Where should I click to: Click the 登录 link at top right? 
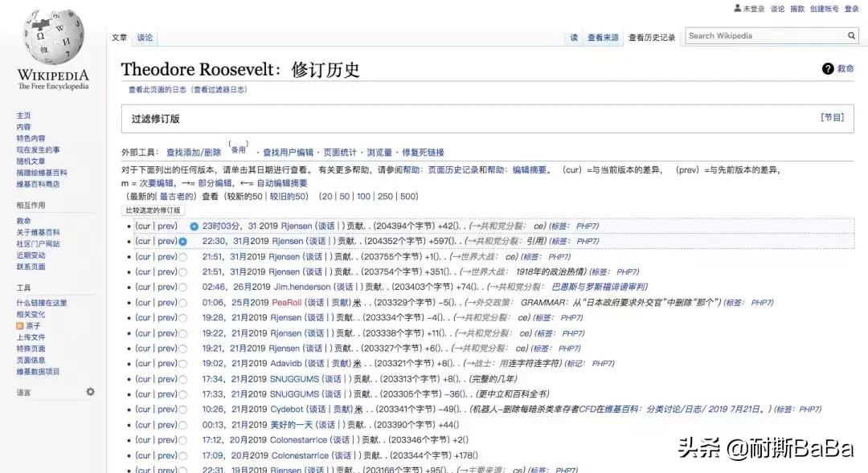point(852,7)
